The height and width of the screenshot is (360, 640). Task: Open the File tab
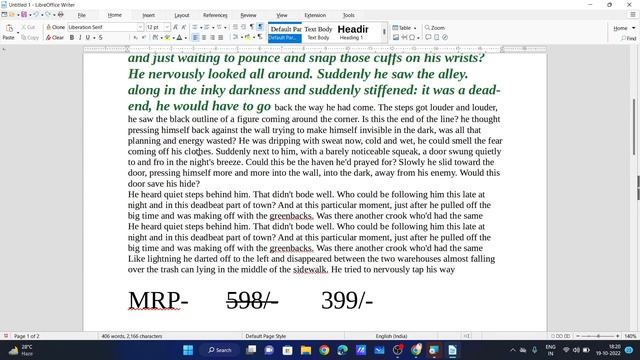pyautogui.click(x=82, y=15)
